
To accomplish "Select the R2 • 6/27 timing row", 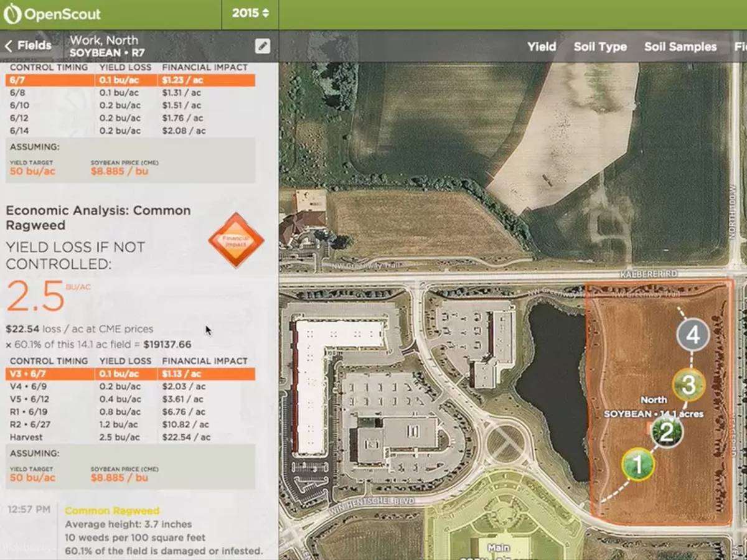I will pyautogui.click(x=130, y=424).
